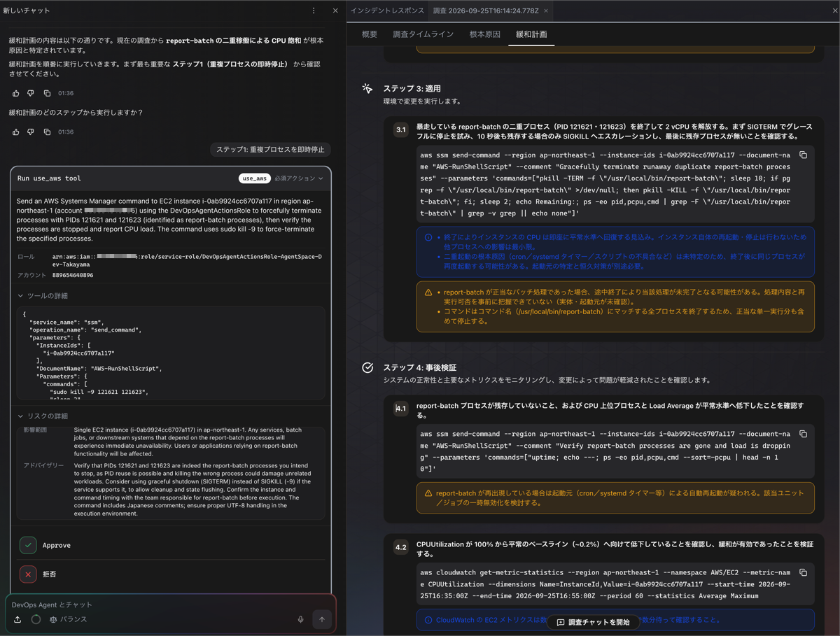Screen dimensions: 840x636
Task: Click the アカウント label on tool card
Action: [31, 276]
